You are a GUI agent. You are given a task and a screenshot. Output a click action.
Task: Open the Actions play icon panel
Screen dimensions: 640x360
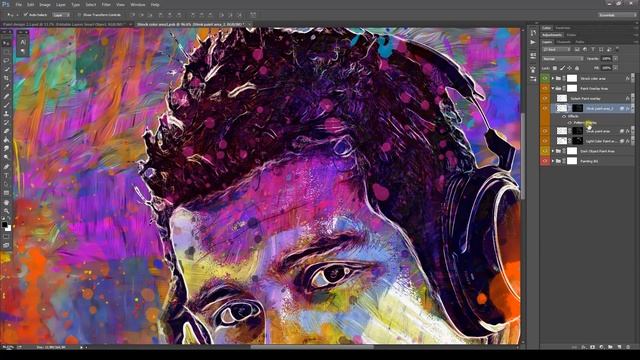[533, 42]
